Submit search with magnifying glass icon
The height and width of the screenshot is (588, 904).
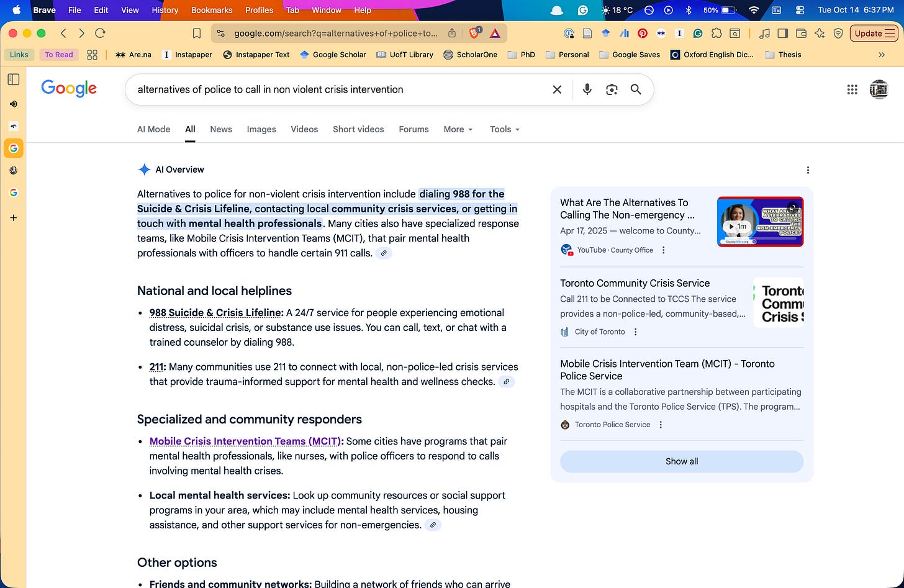pos(636,89)
